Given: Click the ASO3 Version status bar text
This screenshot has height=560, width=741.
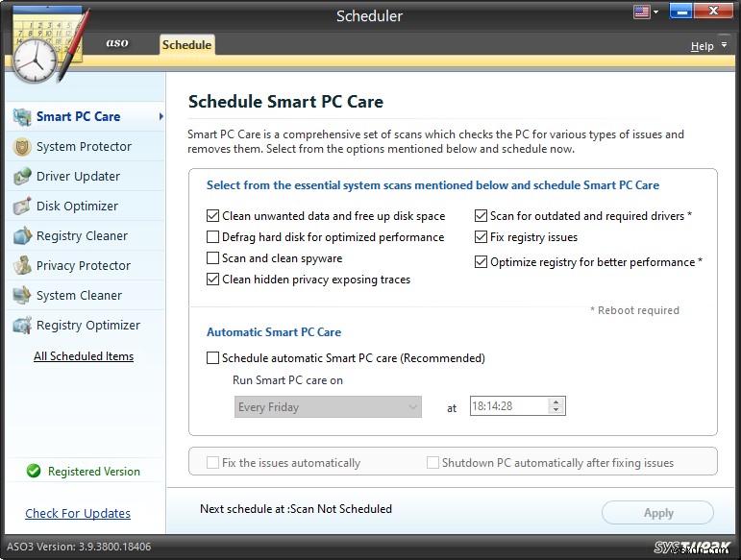Looking at the screenshot, I should point(79,547).
